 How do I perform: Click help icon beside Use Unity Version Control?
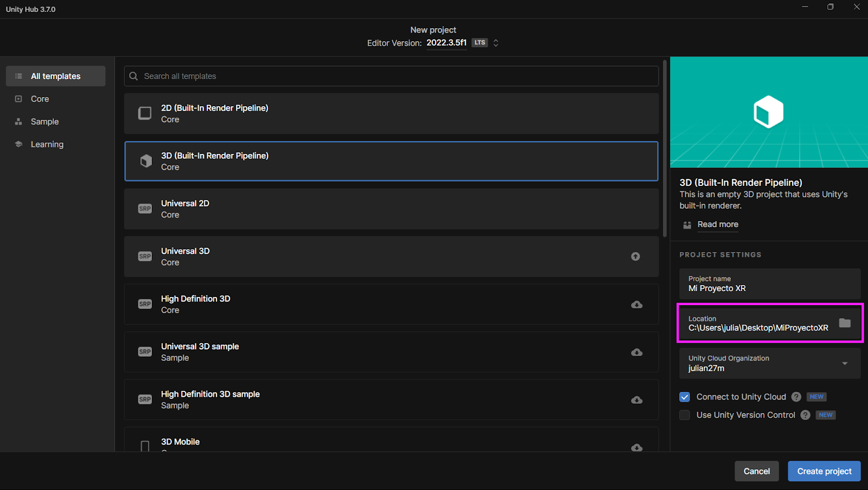point(805,415)
